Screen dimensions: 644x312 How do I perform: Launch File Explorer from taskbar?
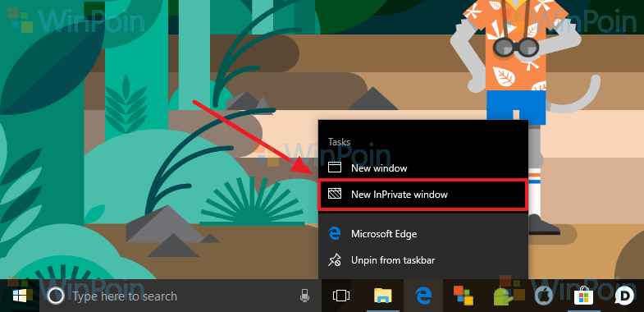[x=382, y=296]
